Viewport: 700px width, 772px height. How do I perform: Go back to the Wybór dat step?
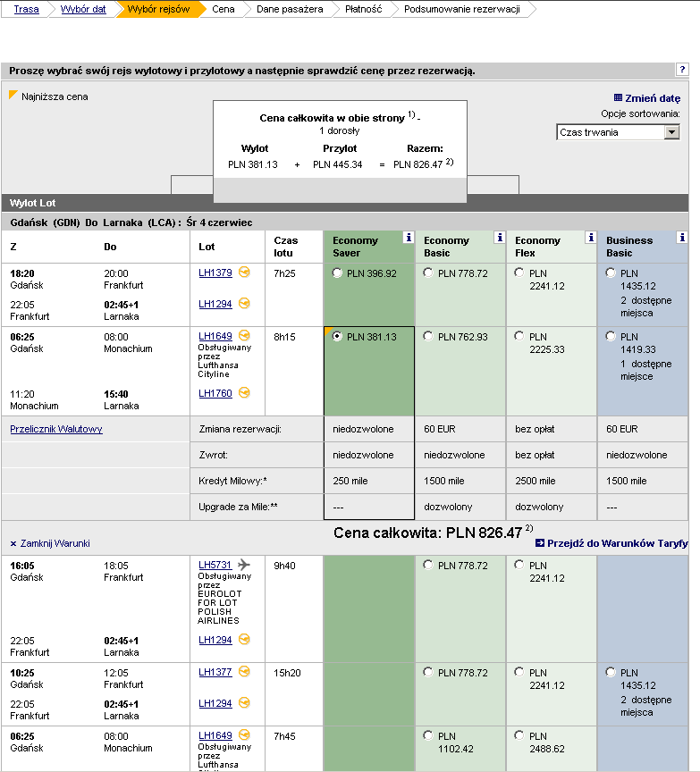click(x=83, y=9)
